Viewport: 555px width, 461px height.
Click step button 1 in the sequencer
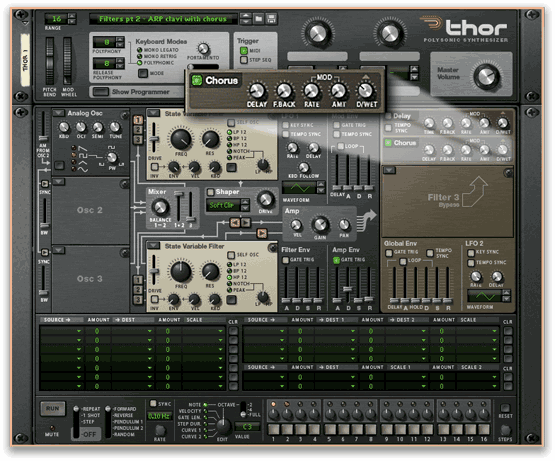273,430
